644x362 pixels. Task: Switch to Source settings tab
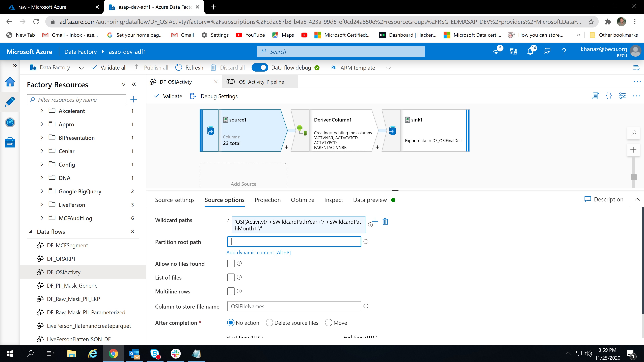[x=175, y=200]
